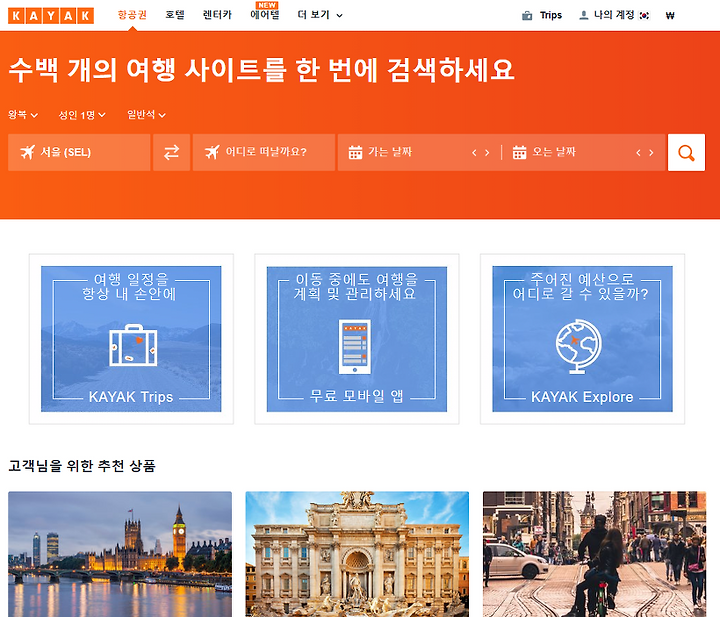720x617 pixels.
Task: Go to previous day for 가는 날짜
Action: click(x=474, y=153)
